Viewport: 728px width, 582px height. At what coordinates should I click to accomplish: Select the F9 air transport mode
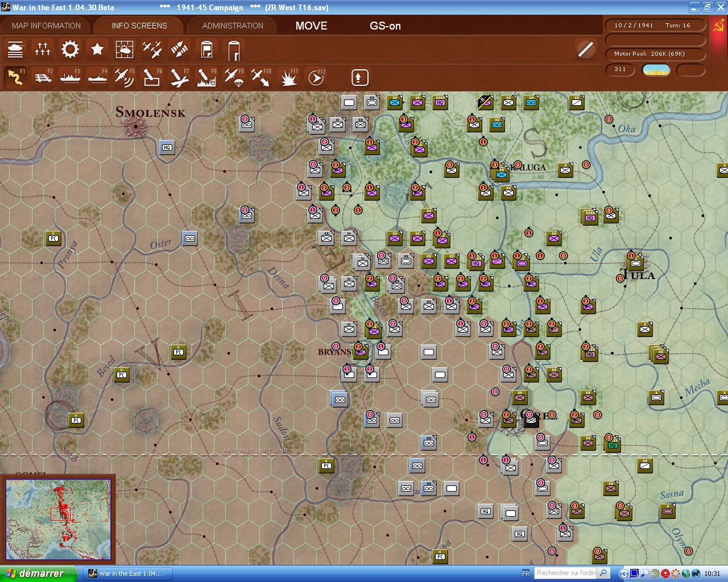point(234,77)
